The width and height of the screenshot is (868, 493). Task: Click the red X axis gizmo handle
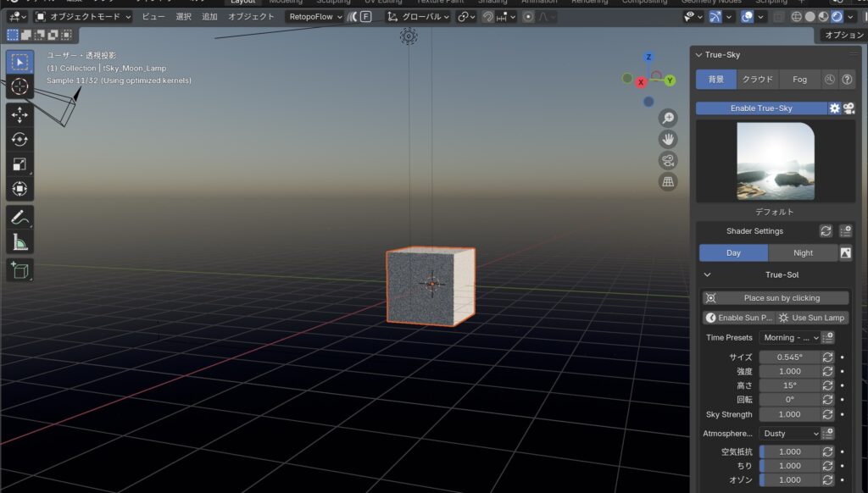pos(641,82)
